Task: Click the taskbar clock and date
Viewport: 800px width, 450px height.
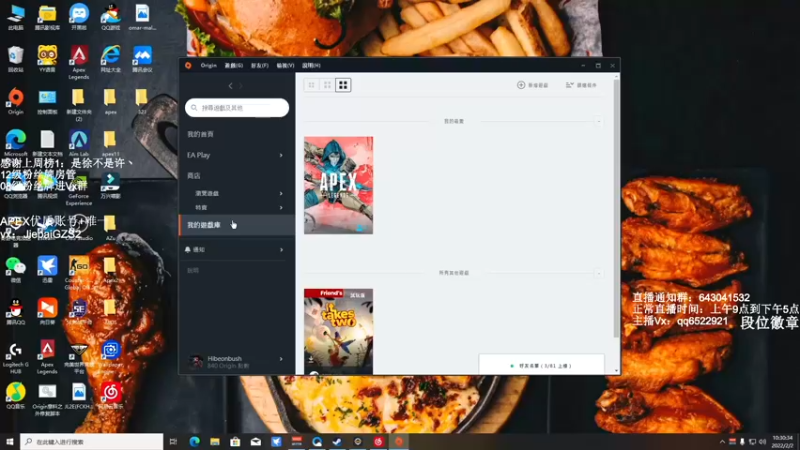Action: click(x=783, y=441)
